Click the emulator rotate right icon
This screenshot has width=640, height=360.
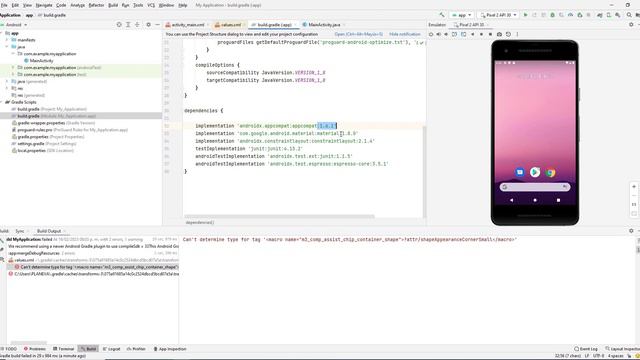click(464, 34)
